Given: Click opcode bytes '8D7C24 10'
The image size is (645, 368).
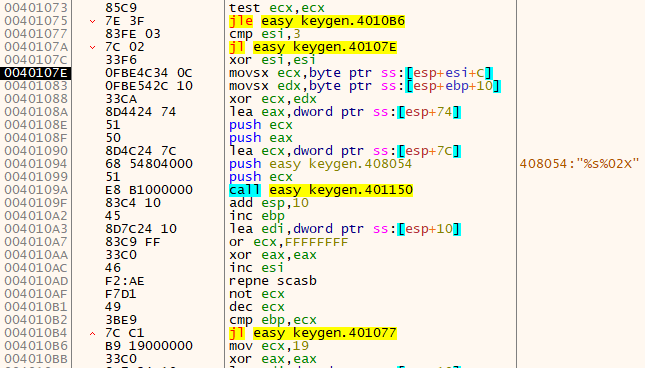Looking at the screenshot, I should [141, 229].
